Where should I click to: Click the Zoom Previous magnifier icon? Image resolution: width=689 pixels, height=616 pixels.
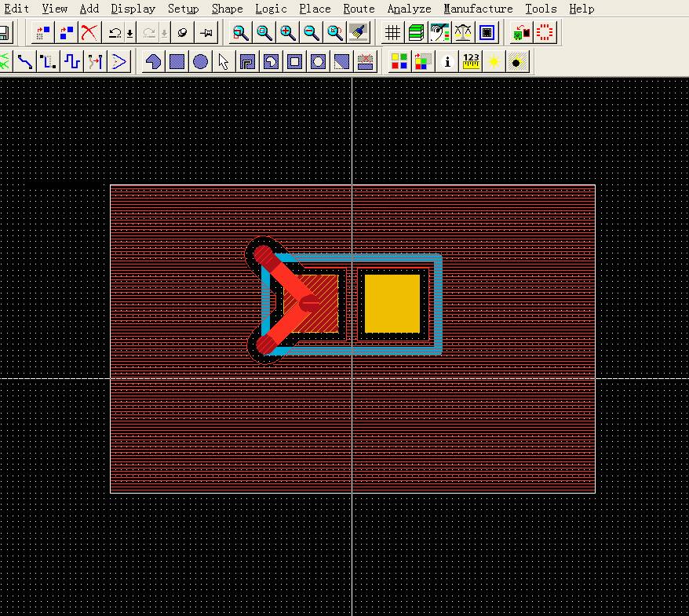(335, 32)
